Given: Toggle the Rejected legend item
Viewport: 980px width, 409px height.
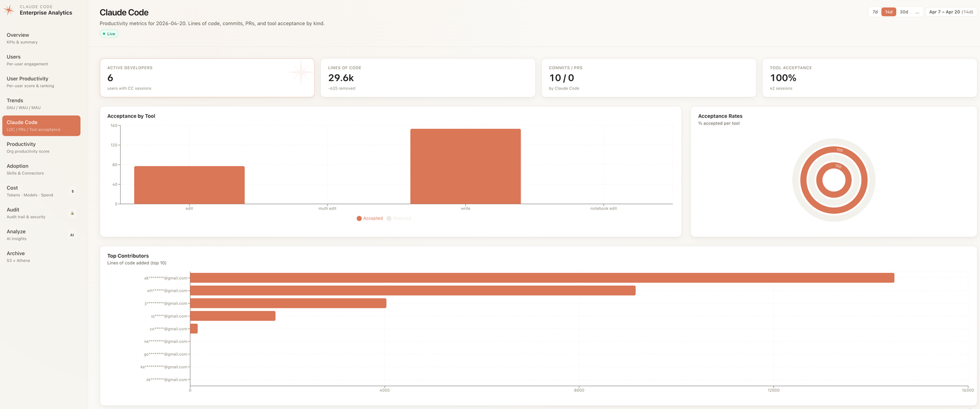Looking at the screenshot, I should click(x=399, y=218).
